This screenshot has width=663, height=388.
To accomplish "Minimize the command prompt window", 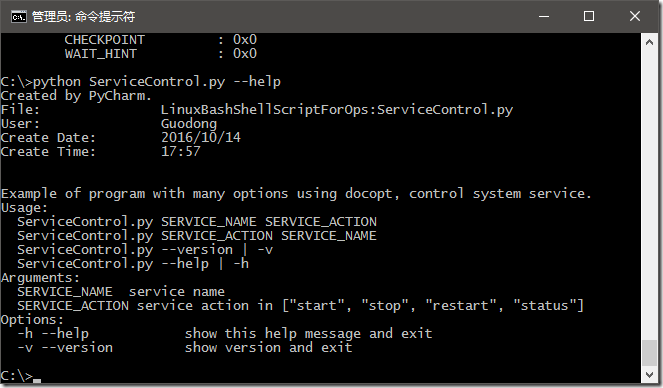I will tap(544, 16).
